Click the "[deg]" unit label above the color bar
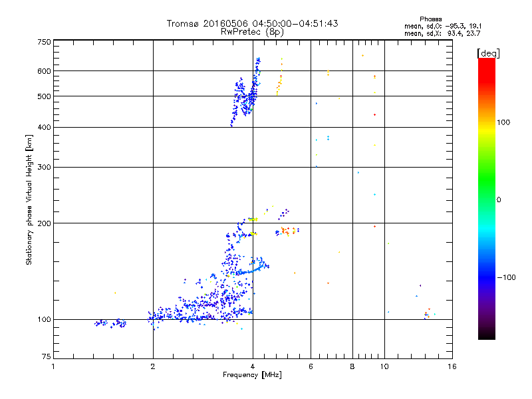This screenshot has width=532, height=399. point(488,53)
